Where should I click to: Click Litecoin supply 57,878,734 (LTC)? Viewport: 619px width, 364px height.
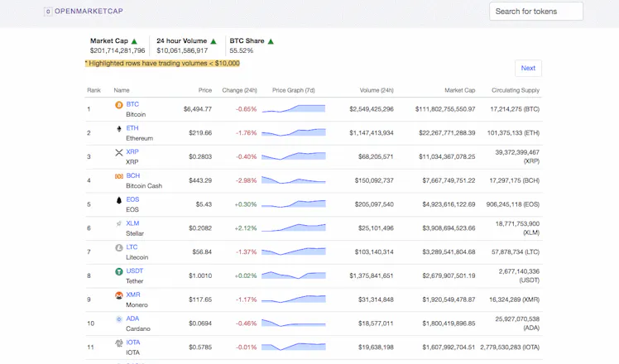516,251
